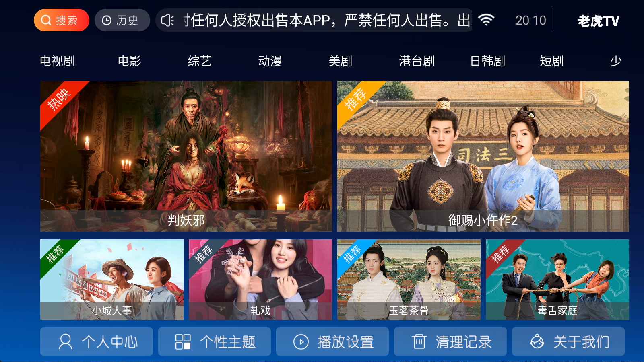This screenshot has width=644, height=362.
Task: Open the 综艺 category
Action: [200, 61]
